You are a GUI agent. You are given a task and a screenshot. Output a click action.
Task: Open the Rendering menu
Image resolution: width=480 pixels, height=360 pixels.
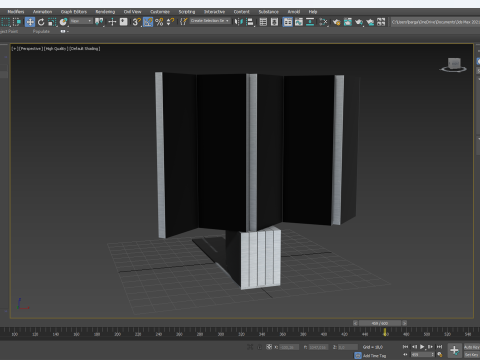coord(105,12)
